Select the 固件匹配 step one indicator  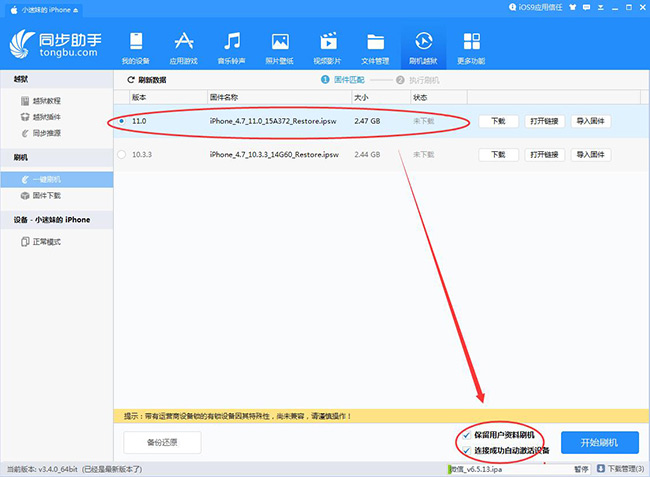343,80
